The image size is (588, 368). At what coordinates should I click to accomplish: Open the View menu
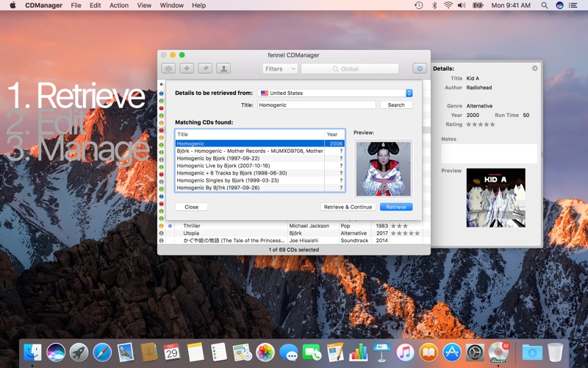point(144,5)
